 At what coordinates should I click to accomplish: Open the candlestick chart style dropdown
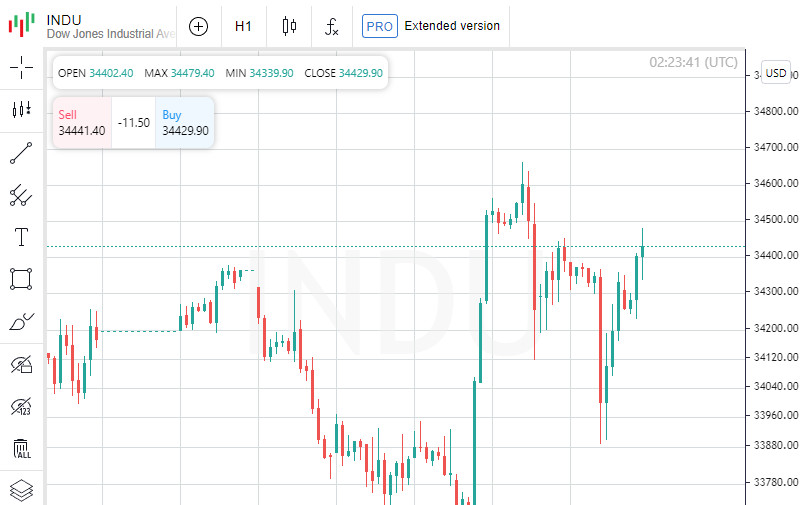click(x=289, y=26)
